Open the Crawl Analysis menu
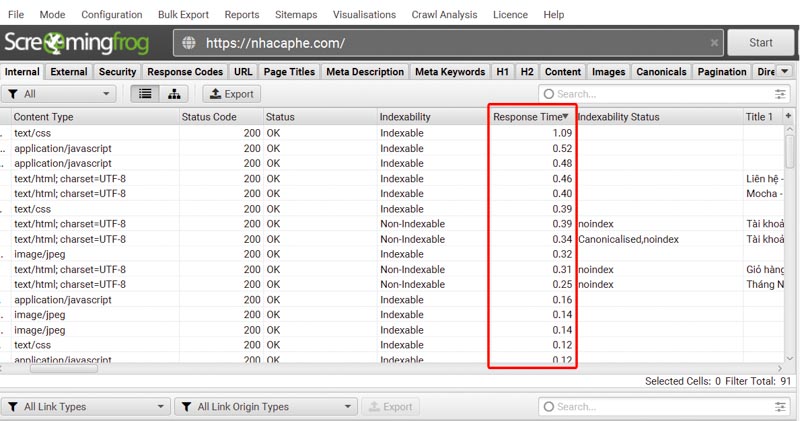The width and height of the screenshot is (800, 421). tap(446, 15)
